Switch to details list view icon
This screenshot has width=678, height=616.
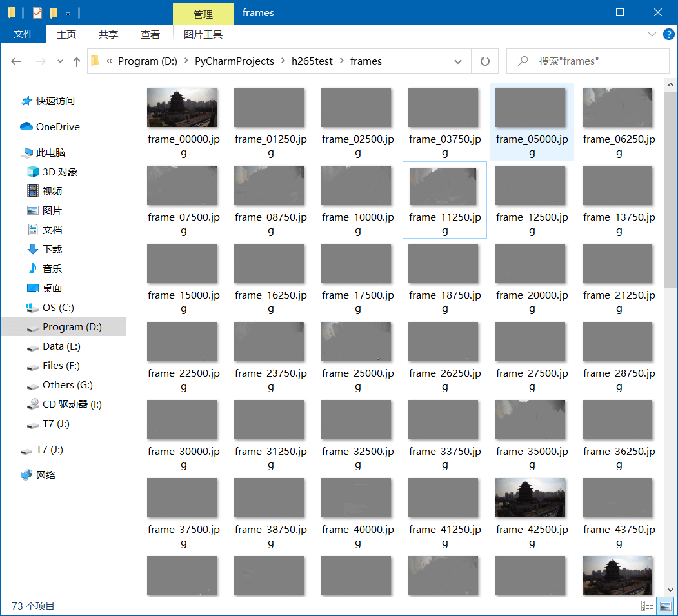[x=647, y=606]
